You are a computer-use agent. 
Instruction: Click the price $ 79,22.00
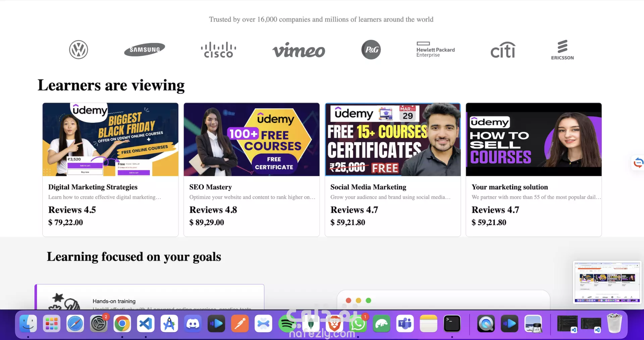(65, 222)
